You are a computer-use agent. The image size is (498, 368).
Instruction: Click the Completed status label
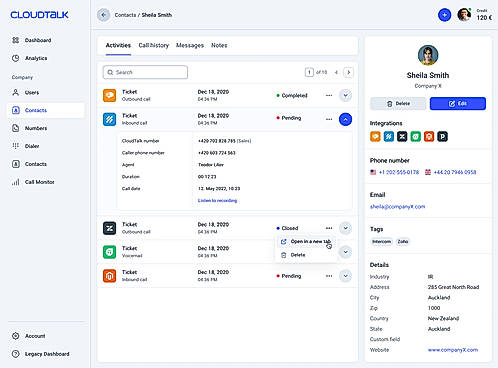point(292,96)
